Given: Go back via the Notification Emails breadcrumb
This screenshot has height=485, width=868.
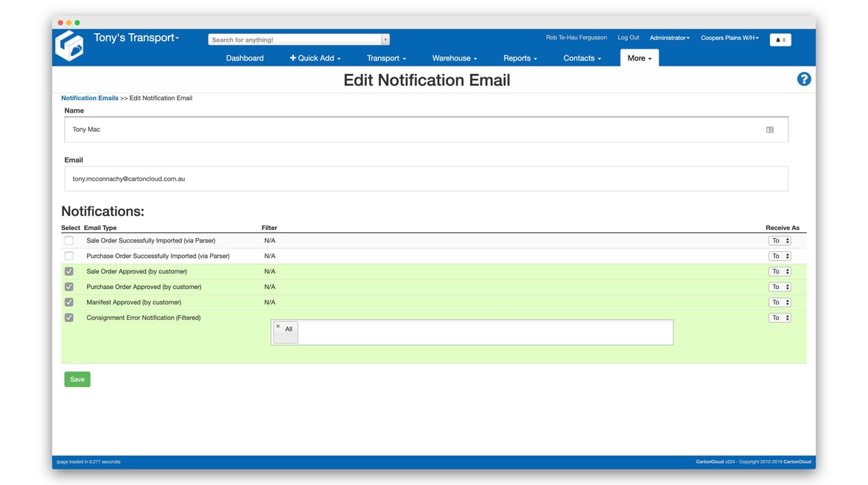Looking at the screenshot, I should (89, 97).
